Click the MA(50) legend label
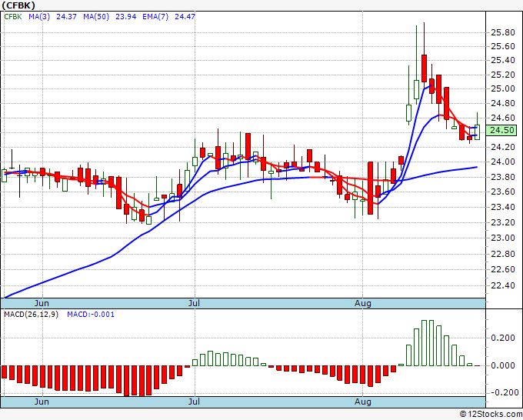 coord(96,17)
